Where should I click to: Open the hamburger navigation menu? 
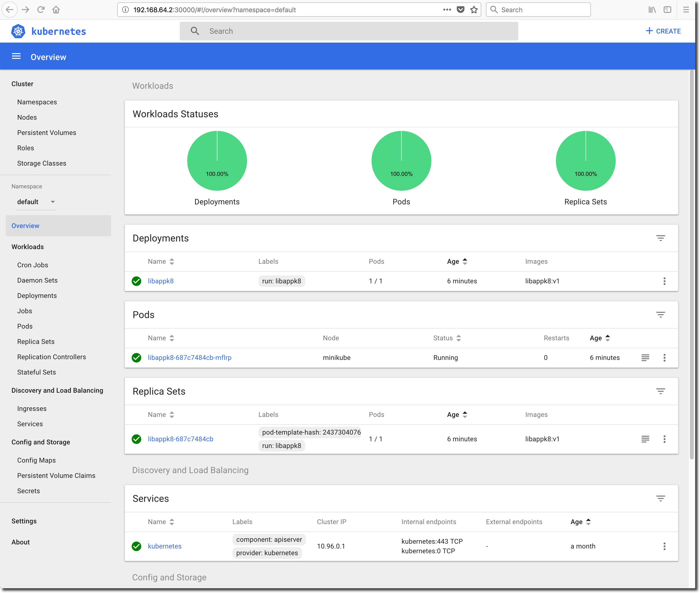pyautogui.click(x=16, y=56)
